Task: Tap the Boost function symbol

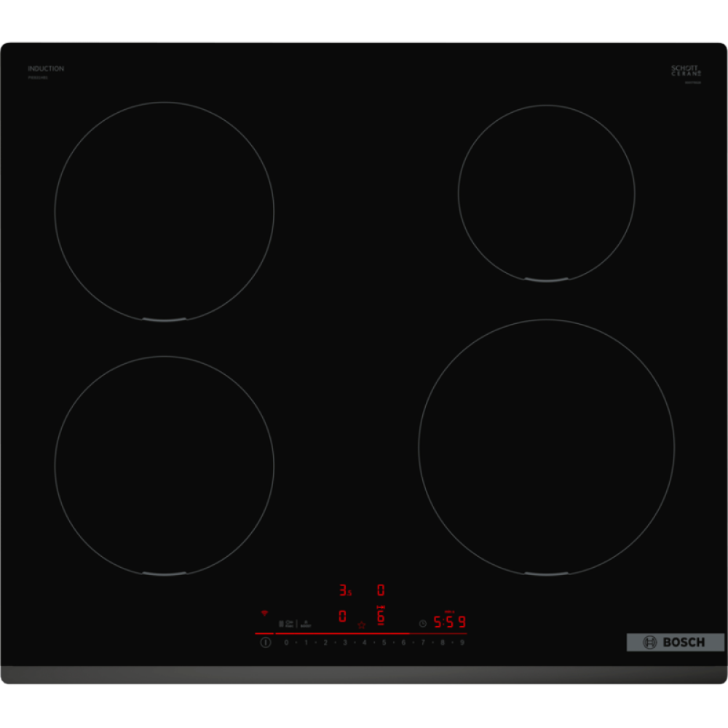Action: pyautogui.click(x=306, y=624)
